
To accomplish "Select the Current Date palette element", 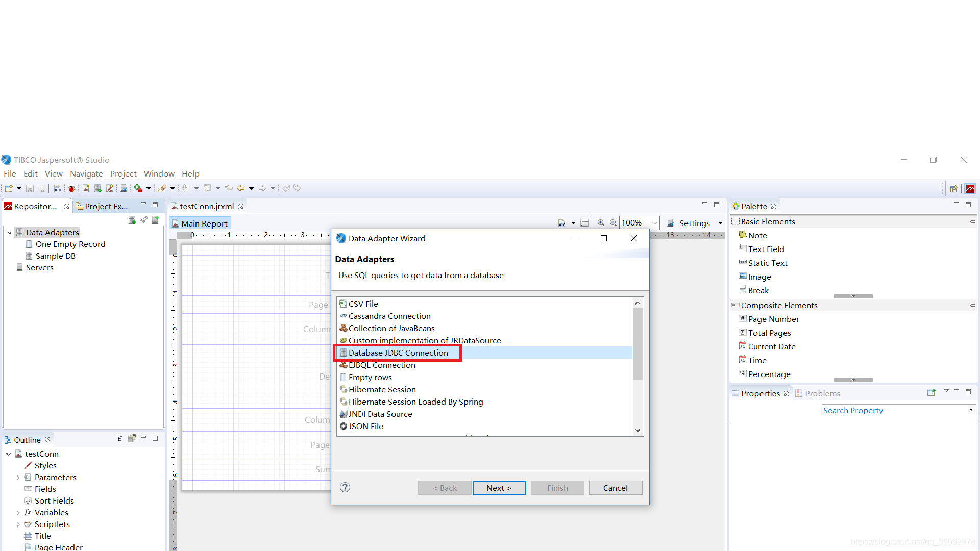I will tap(767, 346).
